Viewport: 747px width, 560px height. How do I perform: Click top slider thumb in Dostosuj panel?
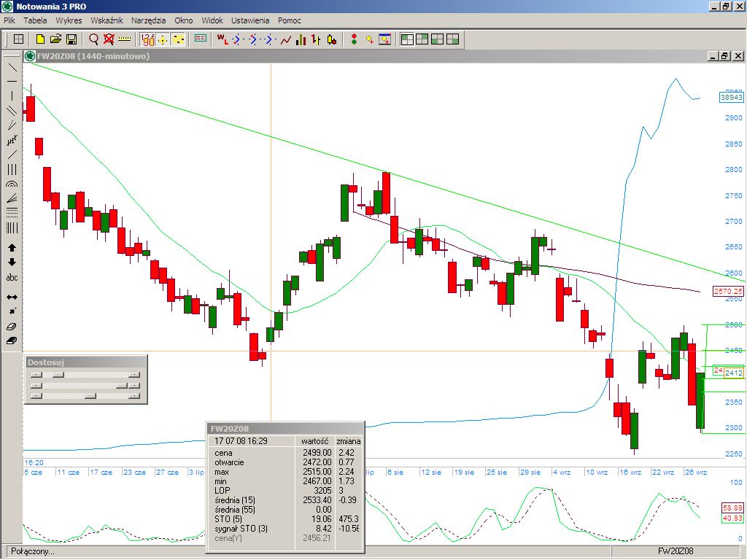coord(58,376)
